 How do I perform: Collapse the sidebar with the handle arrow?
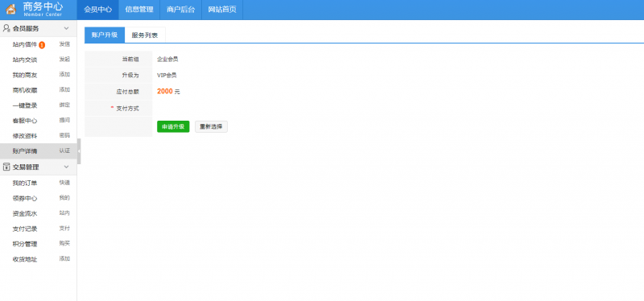(79, 151)
